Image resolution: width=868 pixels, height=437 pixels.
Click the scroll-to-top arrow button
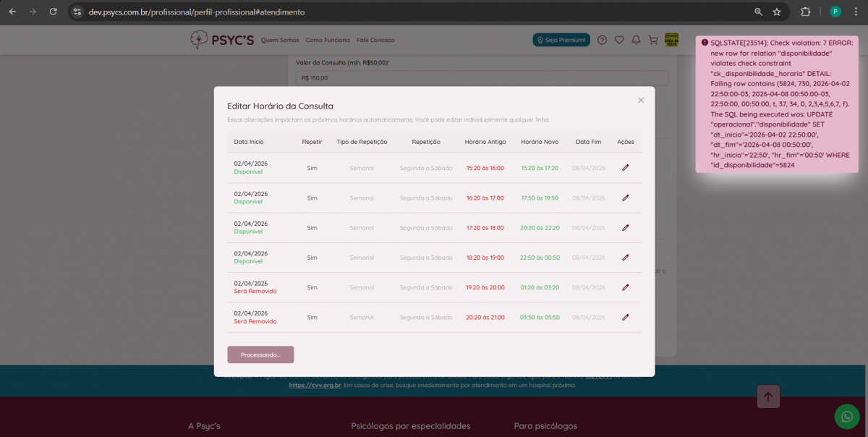767,396
